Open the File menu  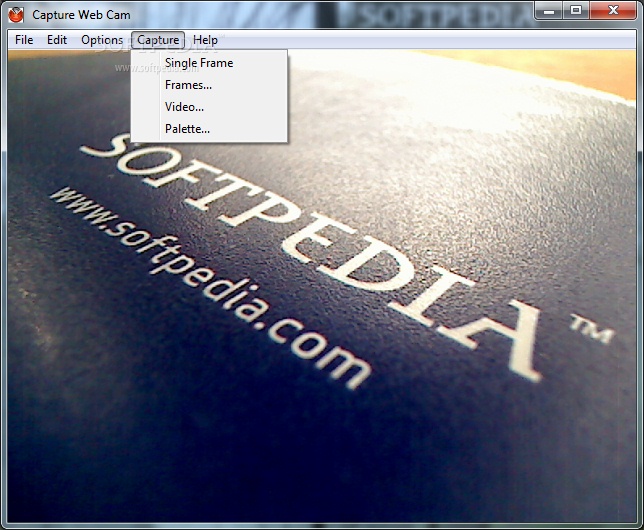coord(24,40)
